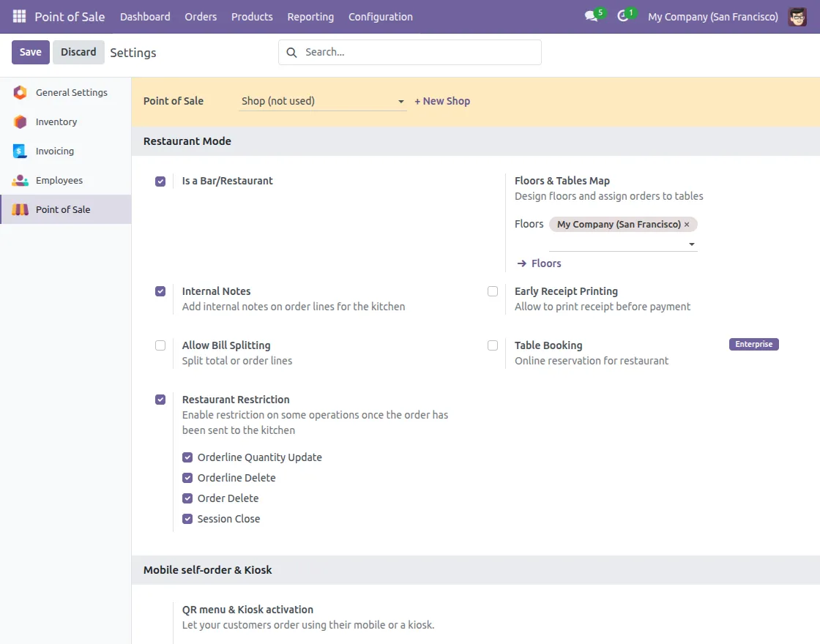Open the Employees settings icon
This screenshot has height=644, width=820.
pyautogui.click(x=20, y=180)
